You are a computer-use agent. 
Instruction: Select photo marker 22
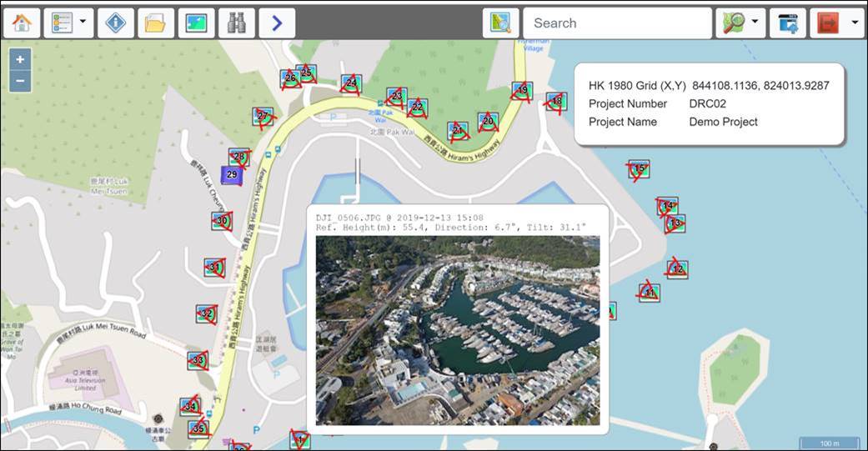[418, 107]
